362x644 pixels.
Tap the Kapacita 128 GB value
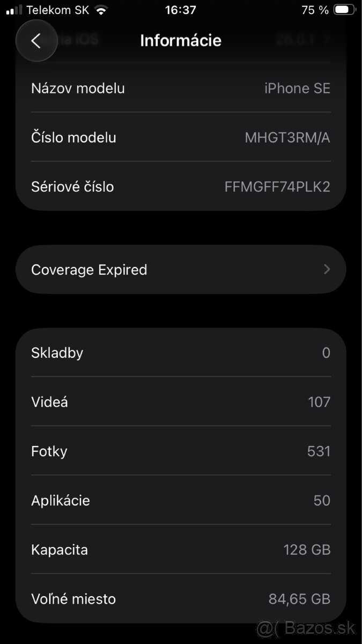coord(307,550)
